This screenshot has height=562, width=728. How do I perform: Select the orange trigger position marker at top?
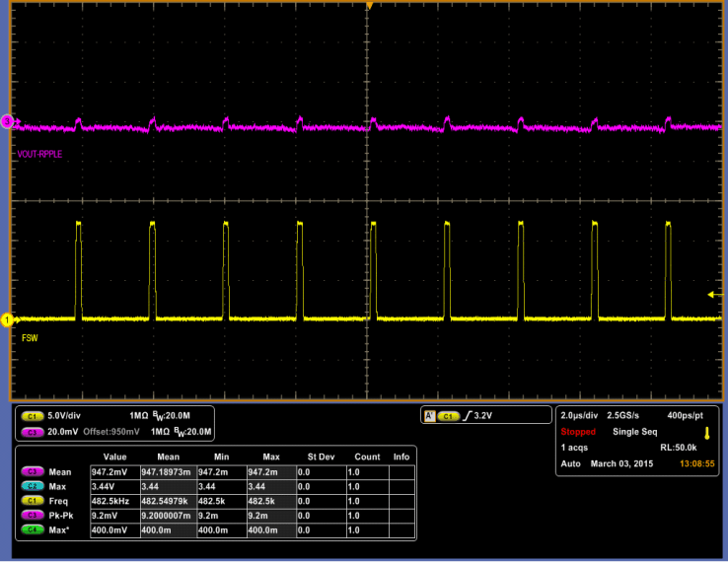pyautogui.click(x=369, y=7)
